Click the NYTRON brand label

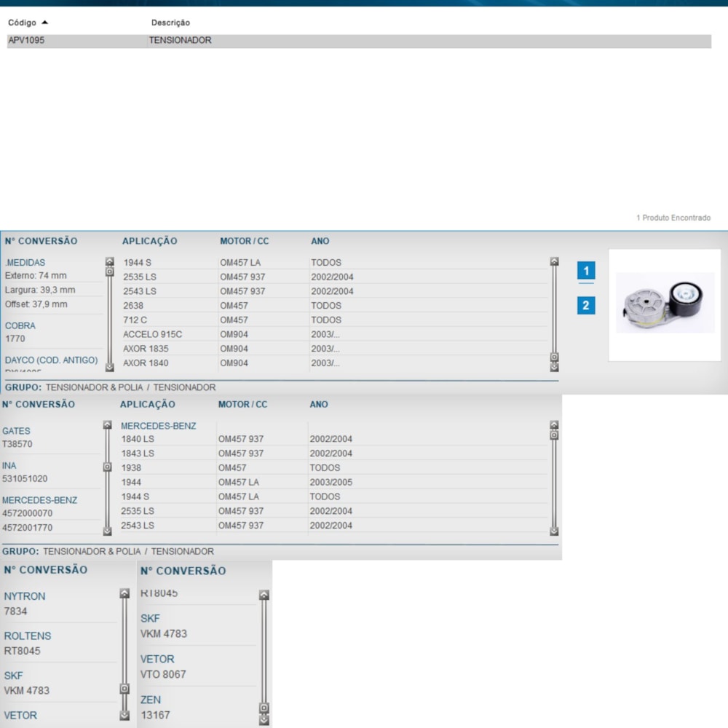click(25, 597)
